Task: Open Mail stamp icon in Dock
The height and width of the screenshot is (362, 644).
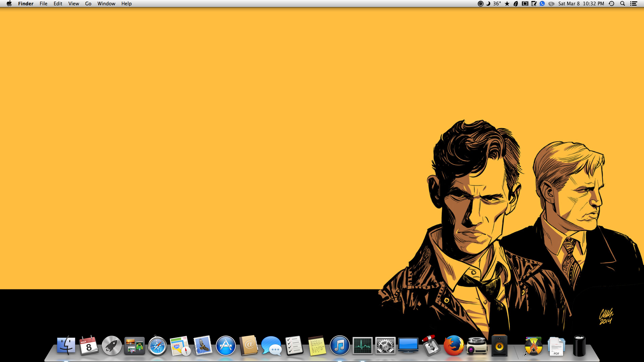Action: (x=203, y=346)
